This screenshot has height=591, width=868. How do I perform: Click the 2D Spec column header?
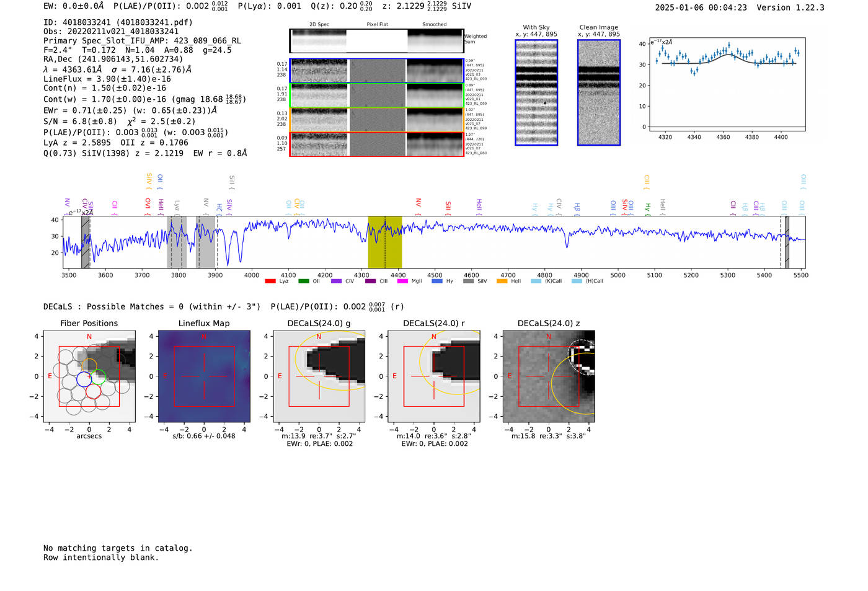319,24
